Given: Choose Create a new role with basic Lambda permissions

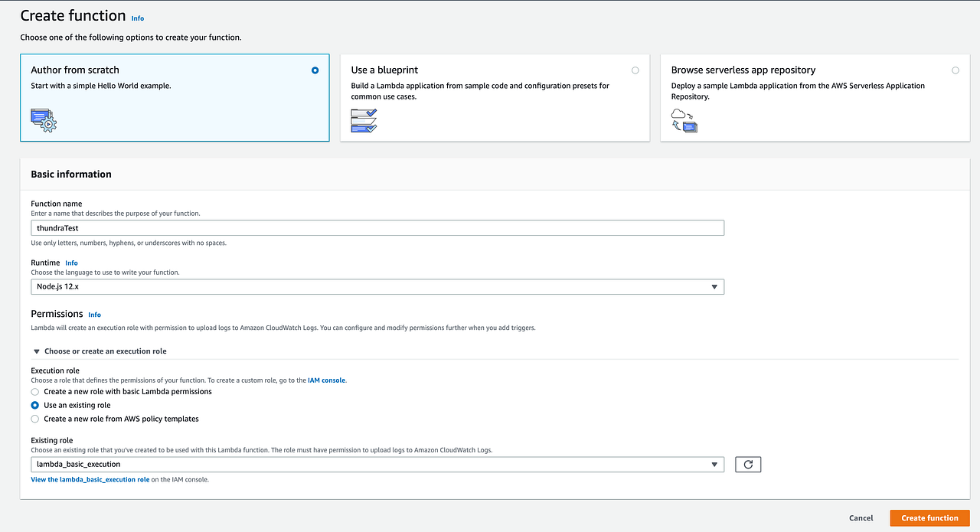Looking at the screenshot, I should tap(34, 391).
